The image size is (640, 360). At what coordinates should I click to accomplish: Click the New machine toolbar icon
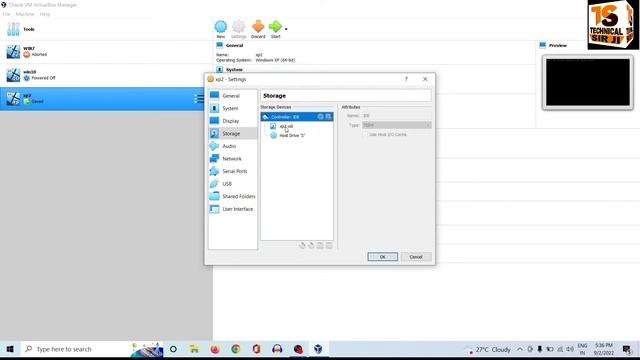[x=221, y=29]
